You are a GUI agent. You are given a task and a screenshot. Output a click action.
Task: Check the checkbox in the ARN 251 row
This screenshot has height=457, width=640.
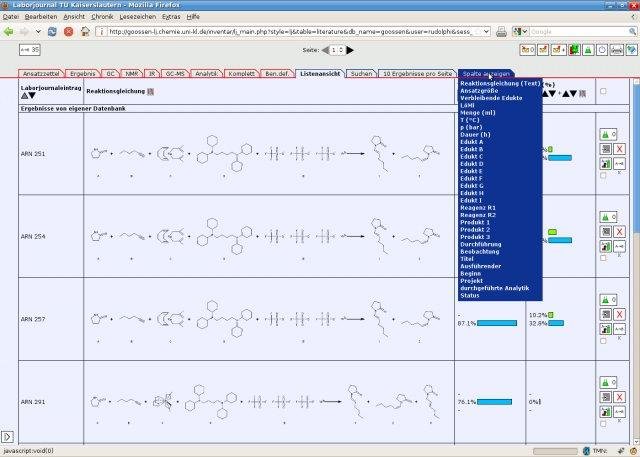pyautogui.click(x=601, y=176)
